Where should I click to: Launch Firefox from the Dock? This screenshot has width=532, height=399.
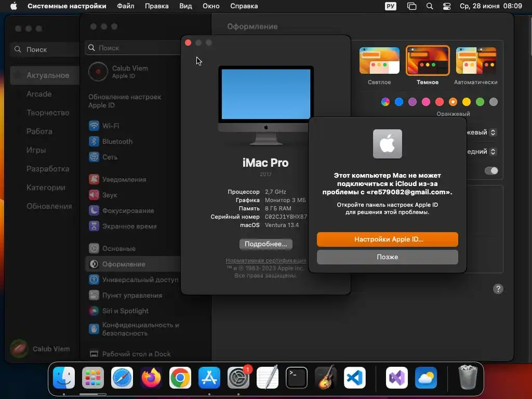point(151,378)
